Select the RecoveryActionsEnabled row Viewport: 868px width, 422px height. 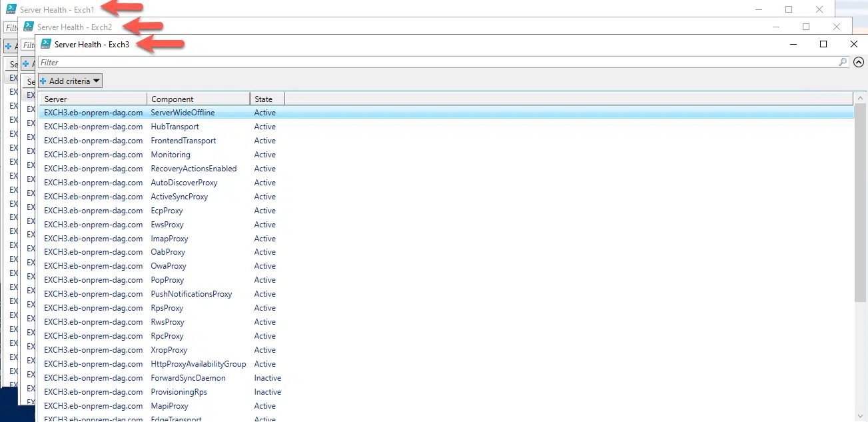pos(446,169)
